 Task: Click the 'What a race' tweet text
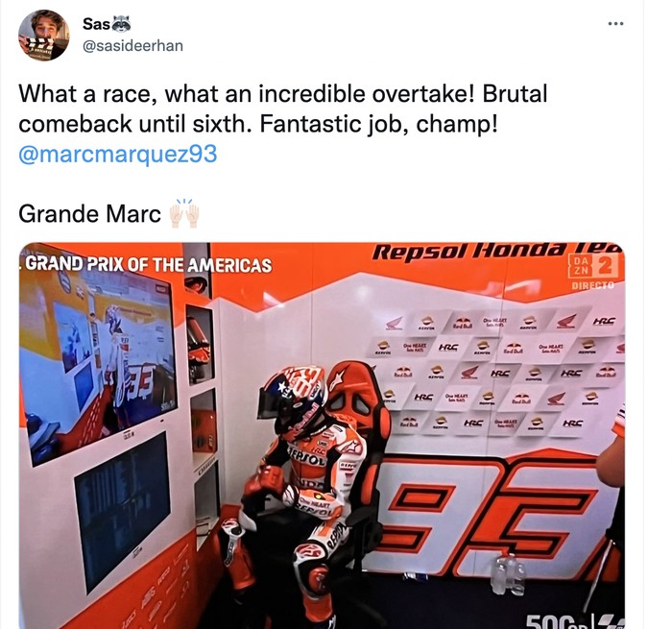pyautogui.click(x=283, y=109)
